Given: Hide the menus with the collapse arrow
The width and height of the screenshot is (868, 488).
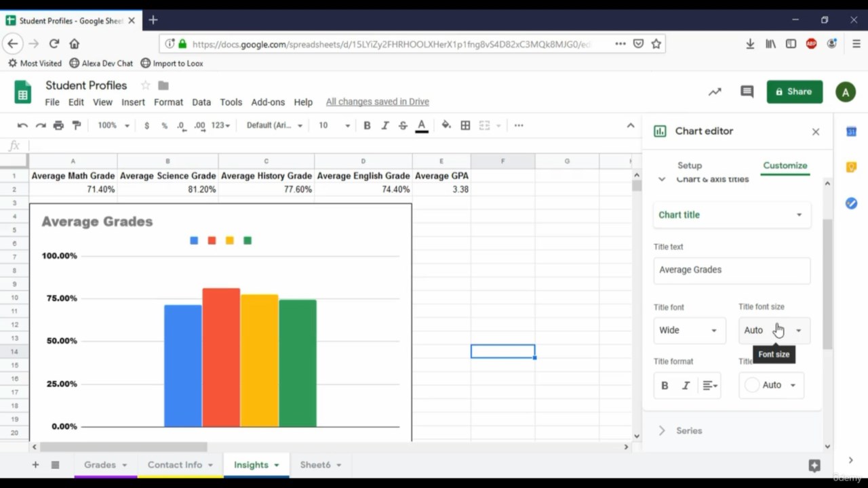Looking at the screenshot, I should [631, 125].
